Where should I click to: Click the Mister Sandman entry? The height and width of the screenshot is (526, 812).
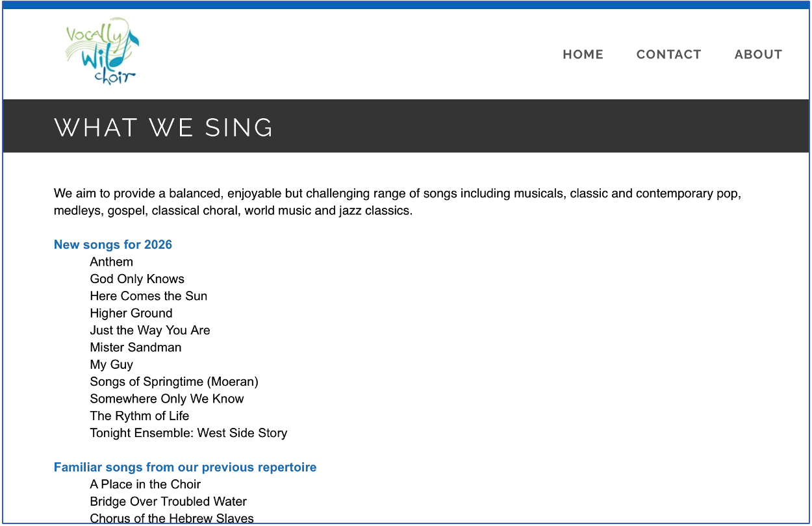click(x=136, y=347)
